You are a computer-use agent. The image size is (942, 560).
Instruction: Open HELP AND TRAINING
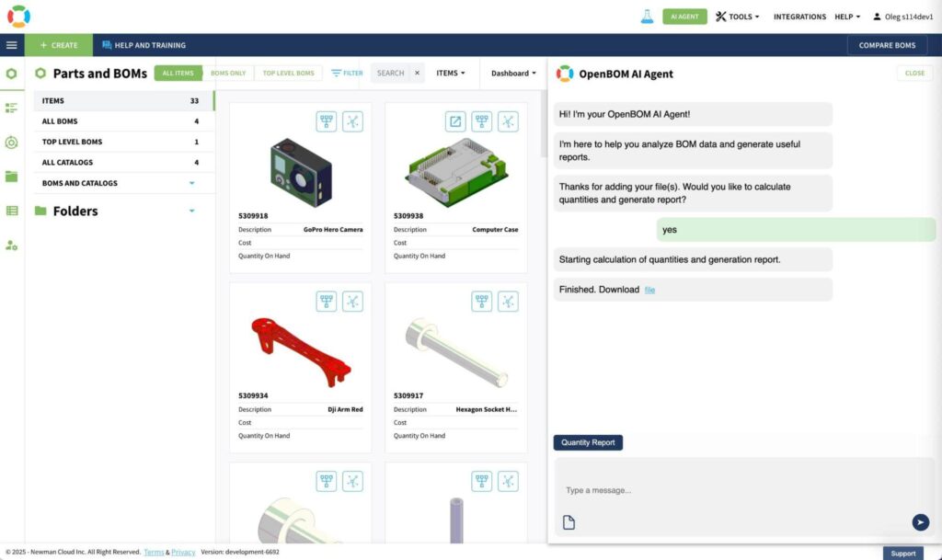(144, 45)
